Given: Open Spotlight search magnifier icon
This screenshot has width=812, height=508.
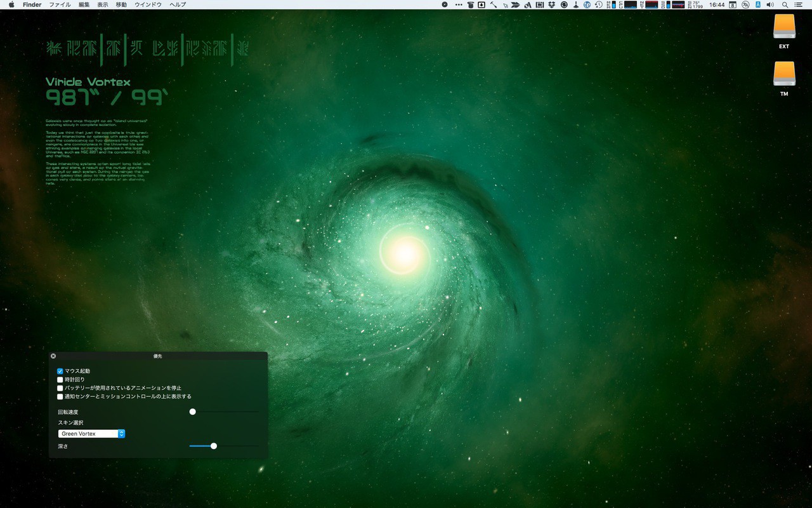Looking at the screenshot, I should pos(785,4).
